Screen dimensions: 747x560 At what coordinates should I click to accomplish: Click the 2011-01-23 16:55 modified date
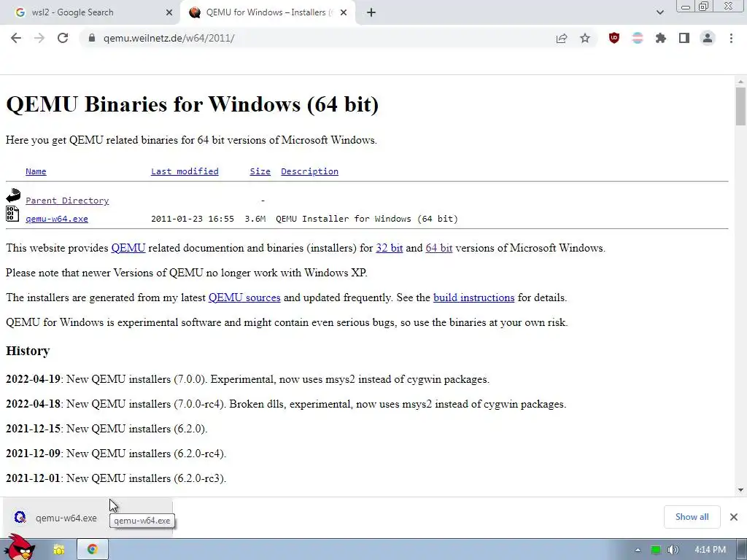coord(193,219)
